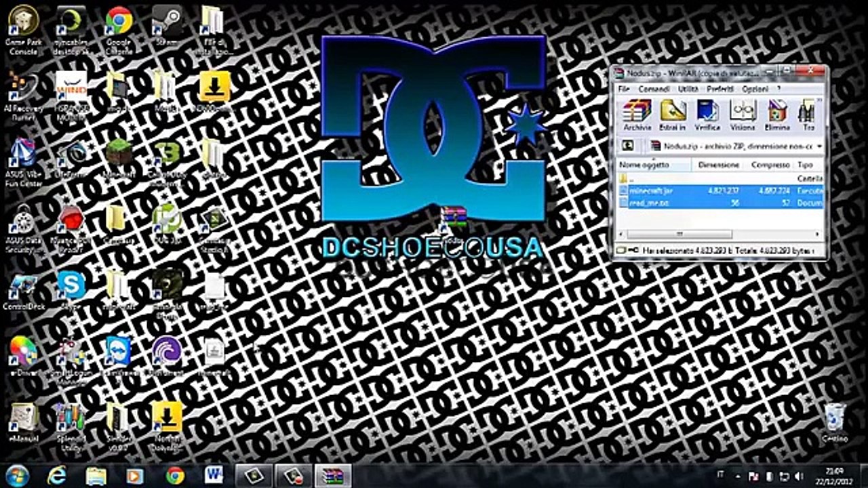Select ControlDeck desktop shortcut
The height and width of the screenshot is (488, 868).
(x=24, y=290)
